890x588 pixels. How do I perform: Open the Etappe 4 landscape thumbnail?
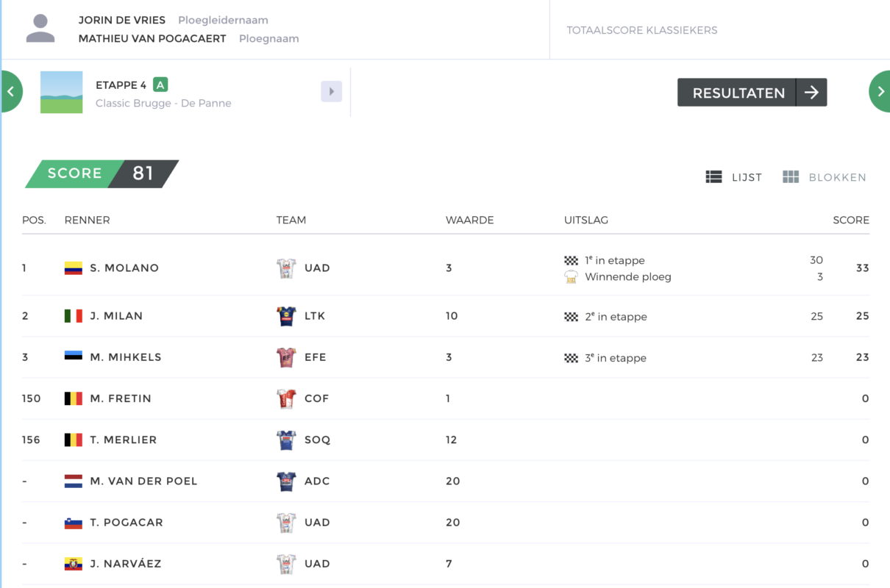[x=62, y=92]
